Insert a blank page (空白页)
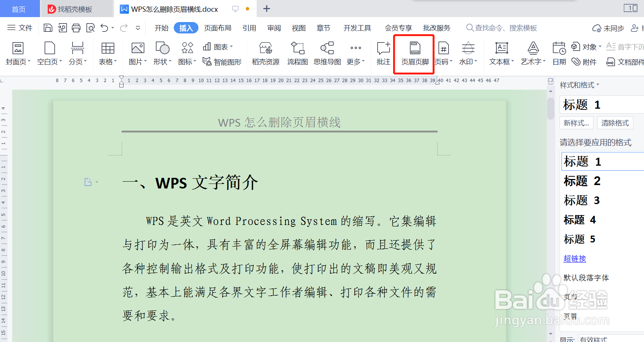The image size is (644, 342). [x=49, y=54]
